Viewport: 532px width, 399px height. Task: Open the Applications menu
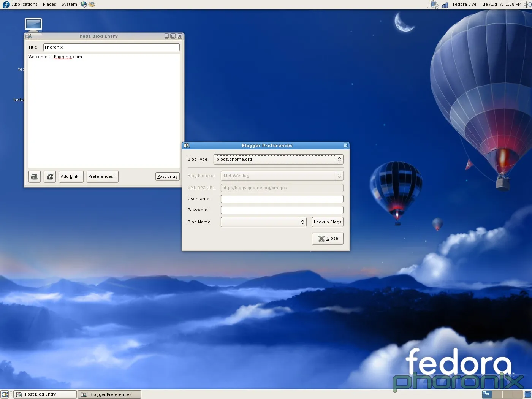coord(25,4)
